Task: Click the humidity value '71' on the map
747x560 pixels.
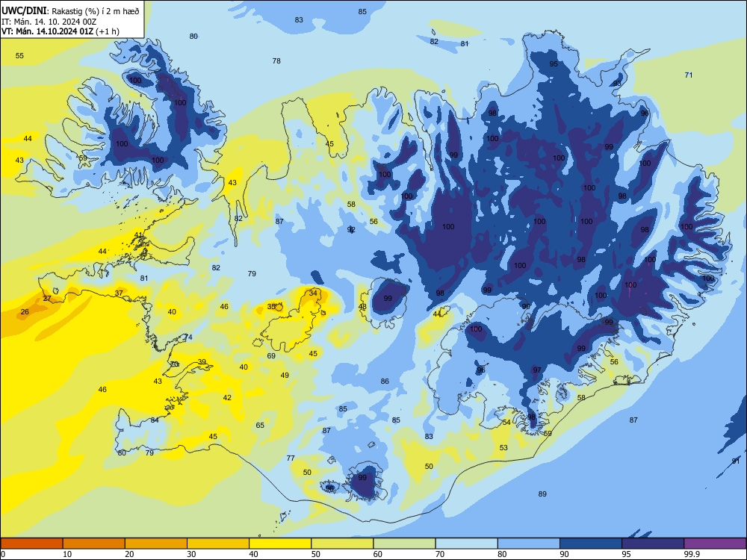Action: (x=689, y=75)
